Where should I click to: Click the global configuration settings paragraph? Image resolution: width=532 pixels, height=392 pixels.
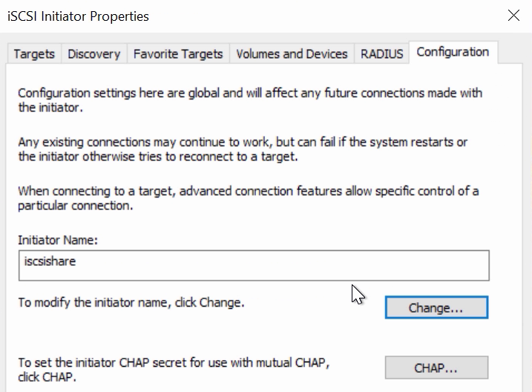click(x=250, y=100)
